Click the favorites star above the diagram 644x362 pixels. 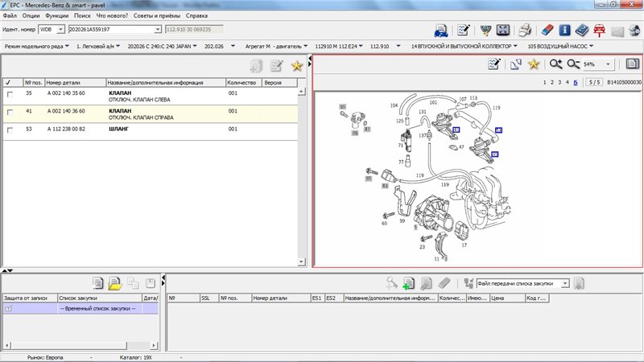point(534,64)
